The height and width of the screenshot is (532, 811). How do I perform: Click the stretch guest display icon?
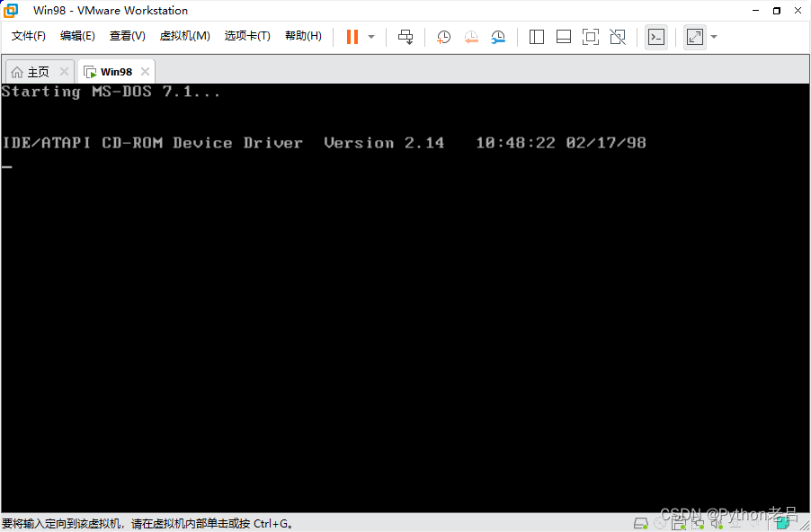click(x=695, y=37)
